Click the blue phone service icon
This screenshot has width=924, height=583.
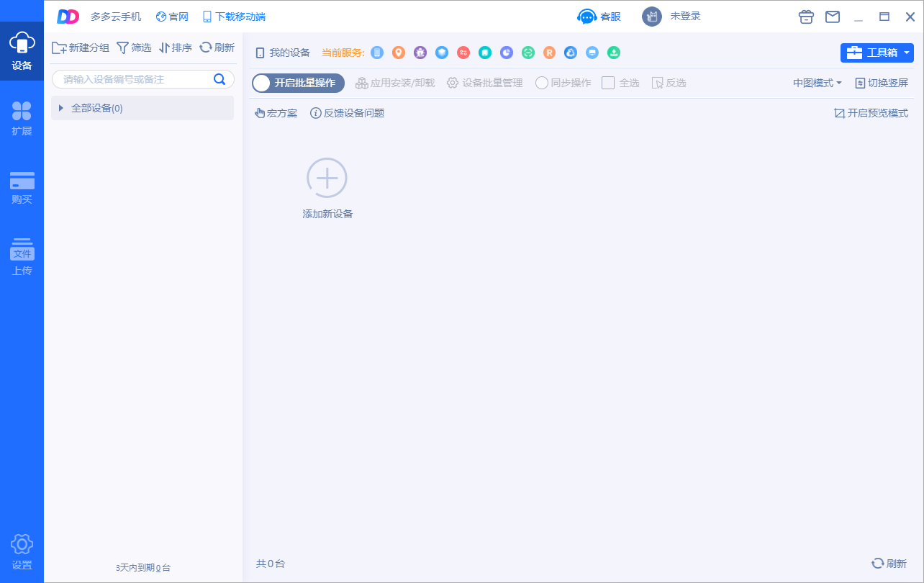(377, 53)
